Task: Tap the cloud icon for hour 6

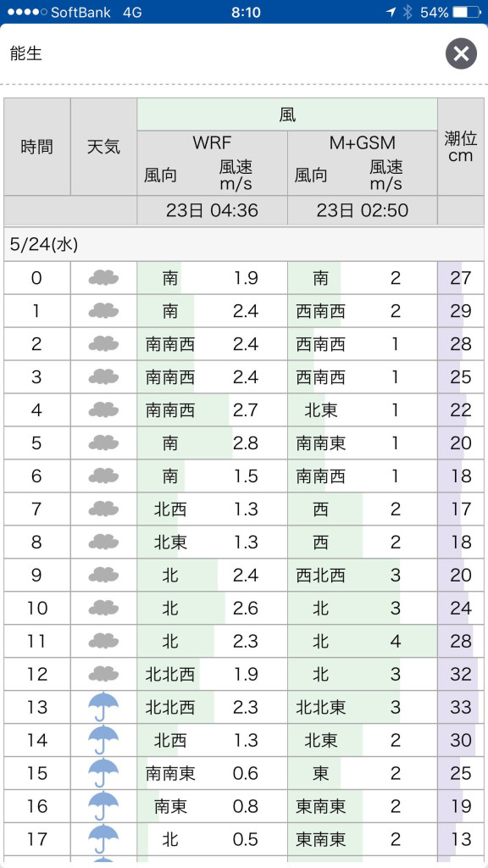Action: pos(103,476)
